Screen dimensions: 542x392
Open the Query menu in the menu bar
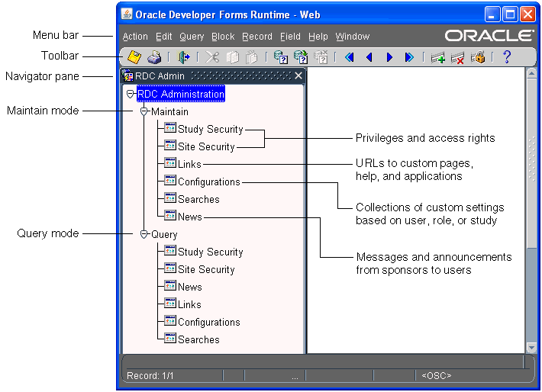[192, 37]
